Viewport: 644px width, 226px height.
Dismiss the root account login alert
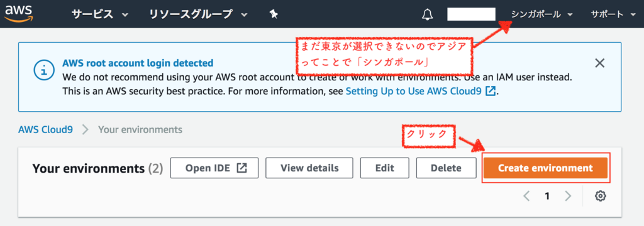(599, 63)
